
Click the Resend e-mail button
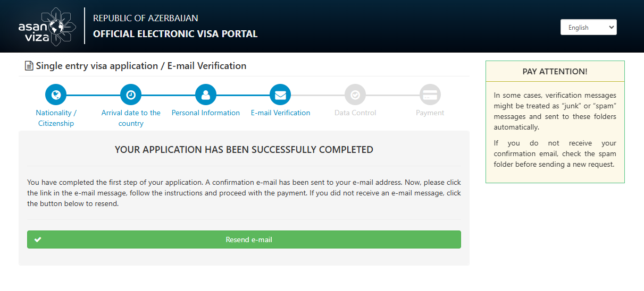click(244, 239)
